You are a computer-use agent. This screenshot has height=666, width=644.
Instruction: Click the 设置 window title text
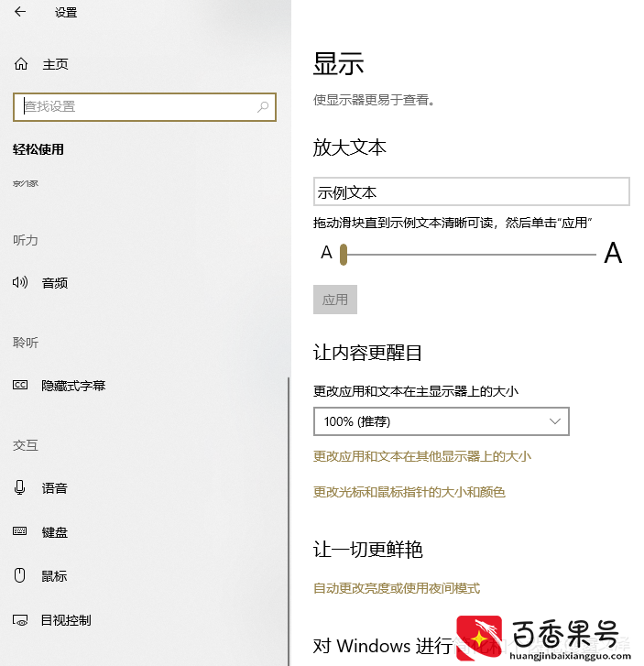click(66, 12)
